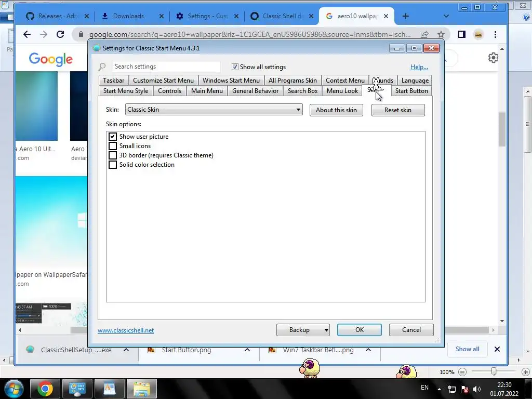Close the Settings - Cust tab
Image resolution: width=532 pixels, height=399 pixels.
coord(236,16)
